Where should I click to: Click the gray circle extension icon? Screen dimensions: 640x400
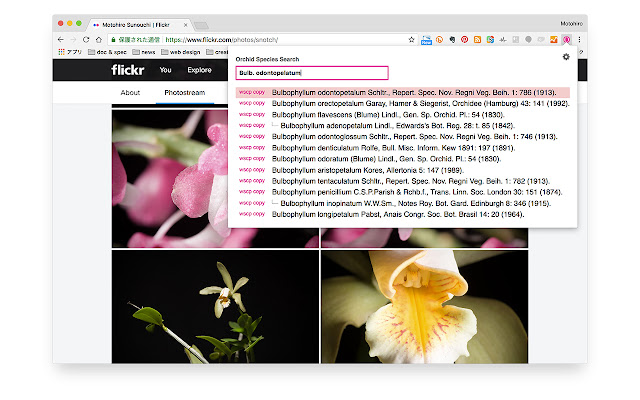click(x=528, y=40)
